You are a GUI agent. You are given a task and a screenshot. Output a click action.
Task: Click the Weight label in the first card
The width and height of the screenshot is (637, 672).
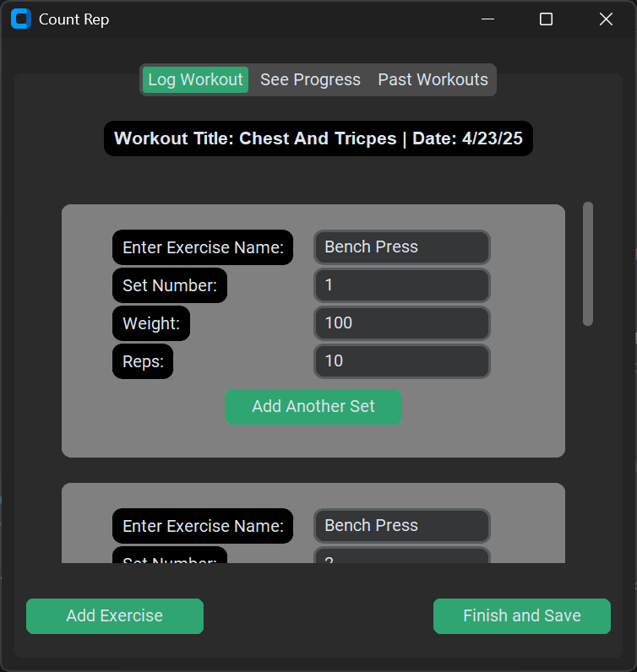151,323
